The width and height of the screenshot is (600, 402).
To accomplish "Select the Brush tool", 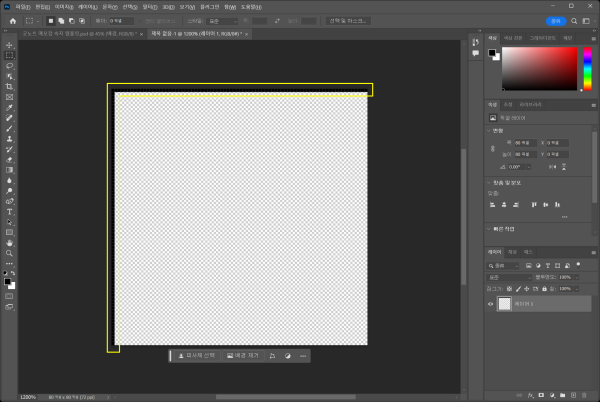I will click(9, 129).
